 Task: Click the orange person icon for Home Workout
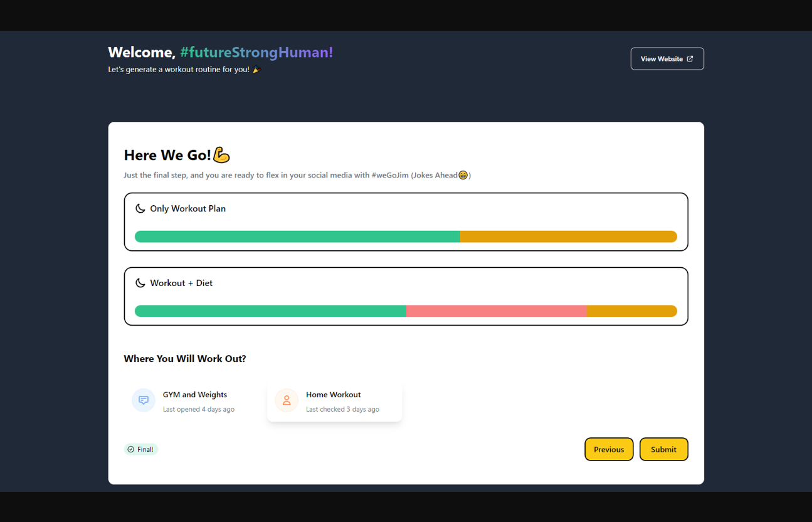coord(287,400)
